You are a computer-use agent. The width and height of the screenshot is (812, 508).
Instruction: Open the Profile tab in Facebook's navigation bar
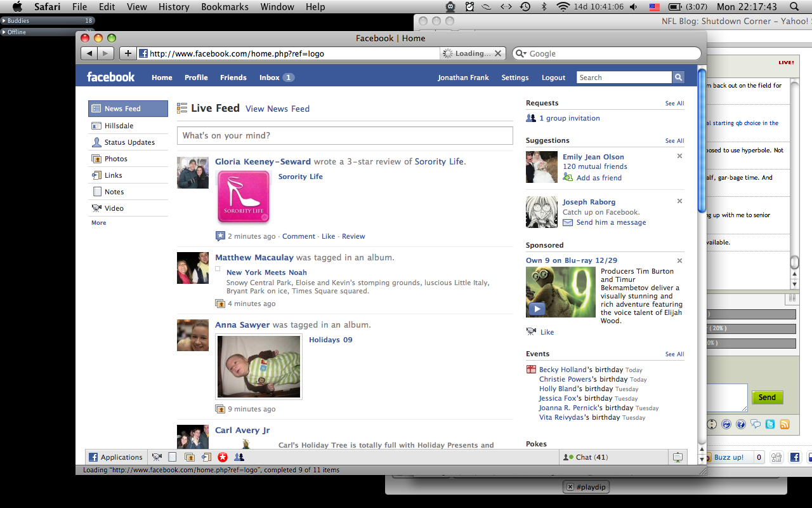[x=196, y=77]
